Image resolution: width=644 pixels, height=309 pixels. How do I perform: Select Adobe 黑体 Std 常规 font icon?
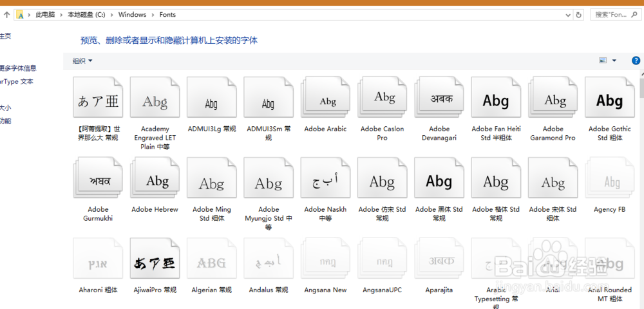pyautogui.click(x=439, y=178)
